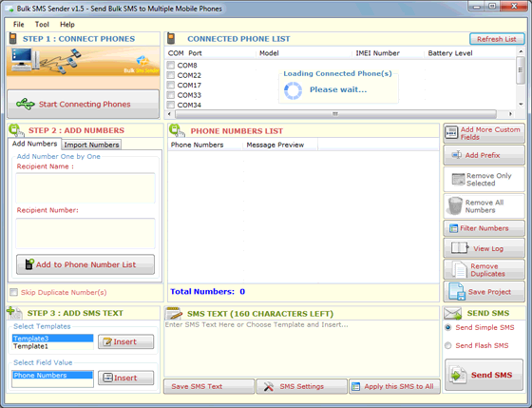Viewport: 532px width, 408px height.
Task: Click the envelope icon beside SEND SMS heading
Action: pyautogui.click(x=453, y=313)
